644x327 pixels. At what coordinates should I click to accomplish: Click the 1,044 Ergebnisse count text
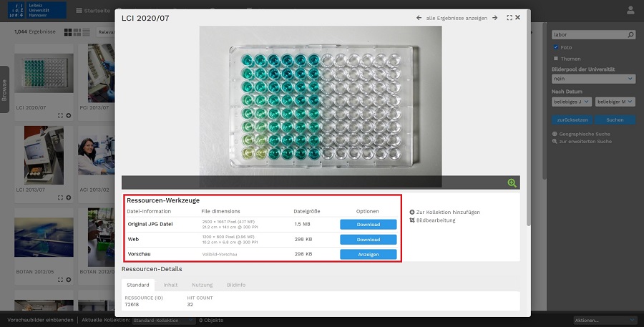tap(35, 31)
